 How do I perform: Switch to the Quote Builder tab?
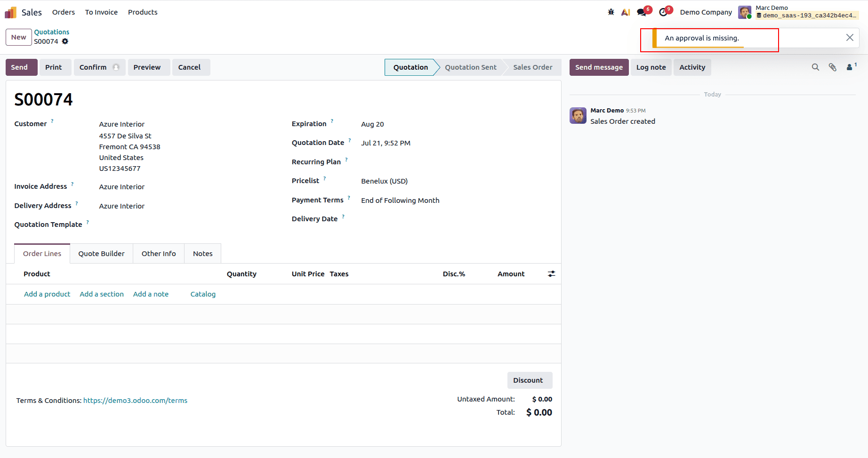coord(101,254)
